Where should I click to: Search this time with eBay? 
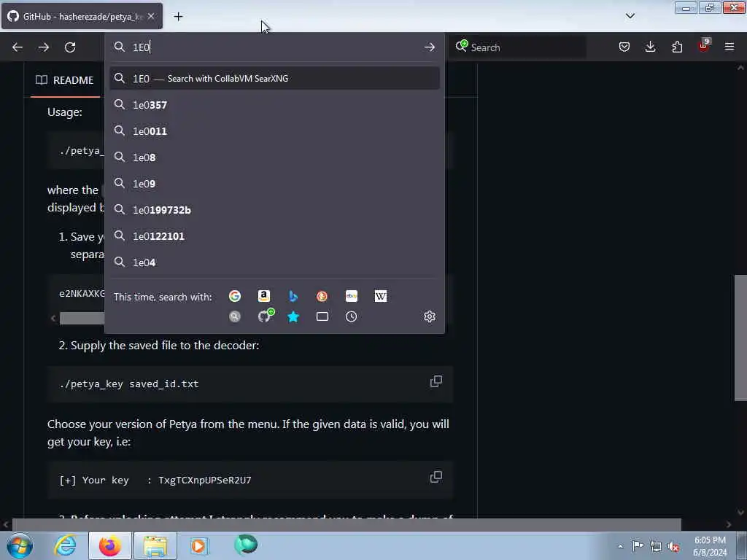pyautogui.click(x=352, y=296)
